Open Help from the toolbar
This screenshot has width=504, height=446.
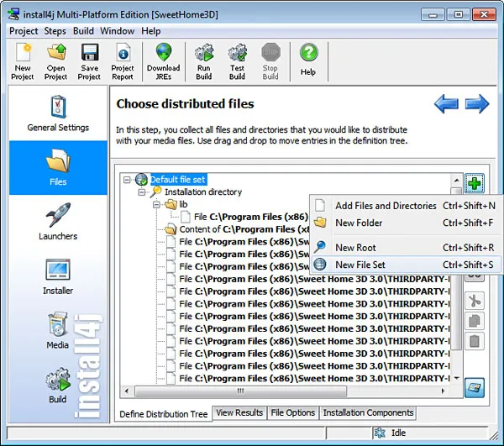click(308, 60)
